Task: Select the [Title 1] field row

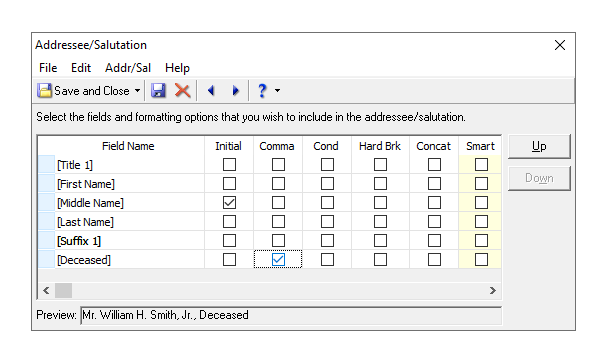Action: click(130, 165)
